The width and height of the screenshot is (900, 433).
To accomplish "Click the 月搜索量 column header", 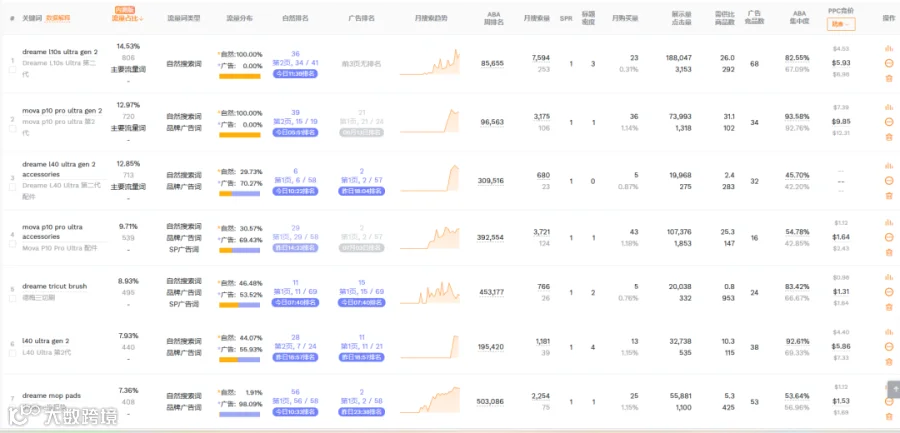I will coord(537,18).
